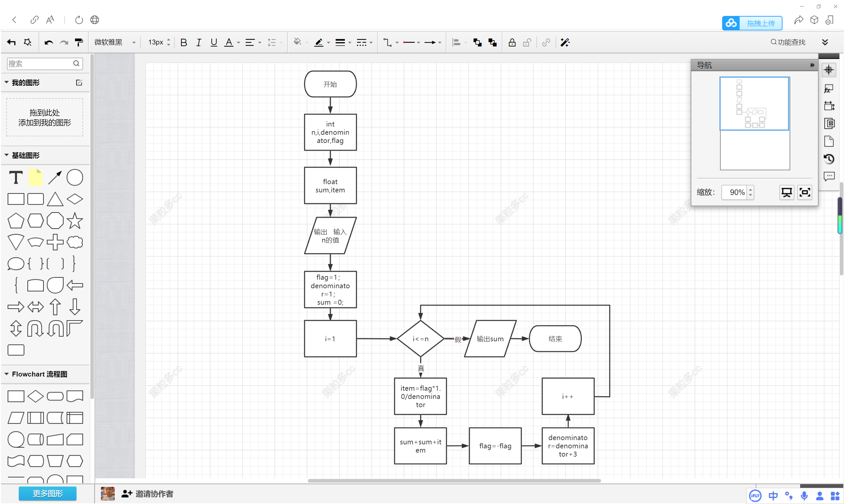Click the lock shape icon
The image size is (844, 504).
(x=512, y=42)
